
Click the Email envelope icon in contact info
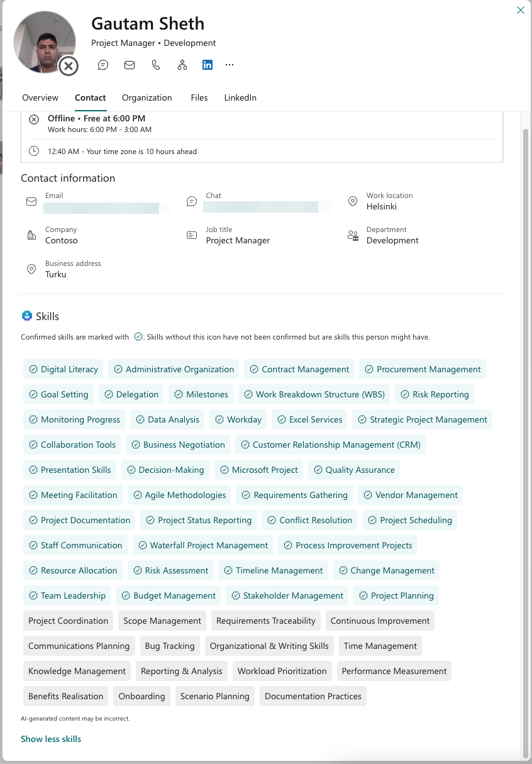31,201
